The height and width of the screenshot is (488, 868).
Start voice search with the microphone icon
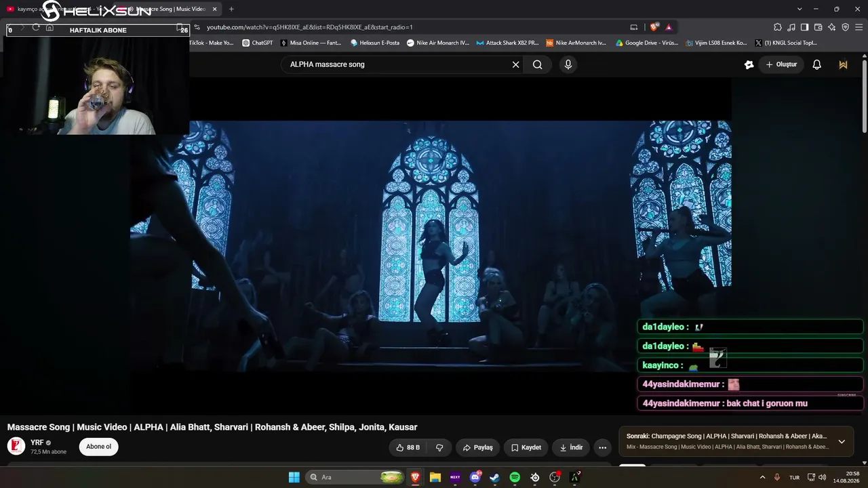point(568,64)
